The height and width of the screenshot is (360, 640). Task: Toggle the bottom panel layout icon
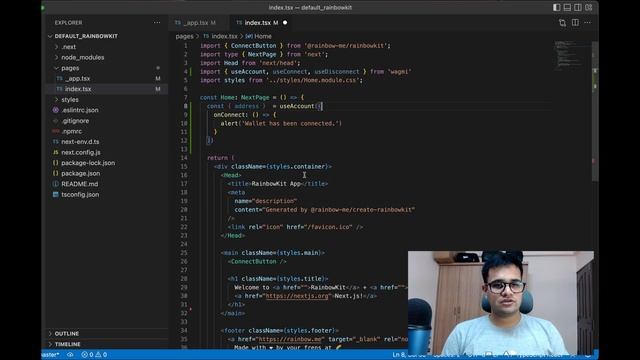click(567, 7)
